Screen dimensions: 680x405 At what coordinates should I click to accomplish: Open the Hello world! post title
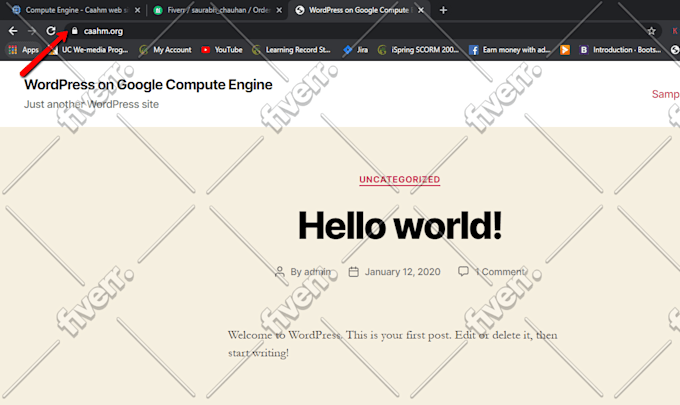(x=399, y=225)
